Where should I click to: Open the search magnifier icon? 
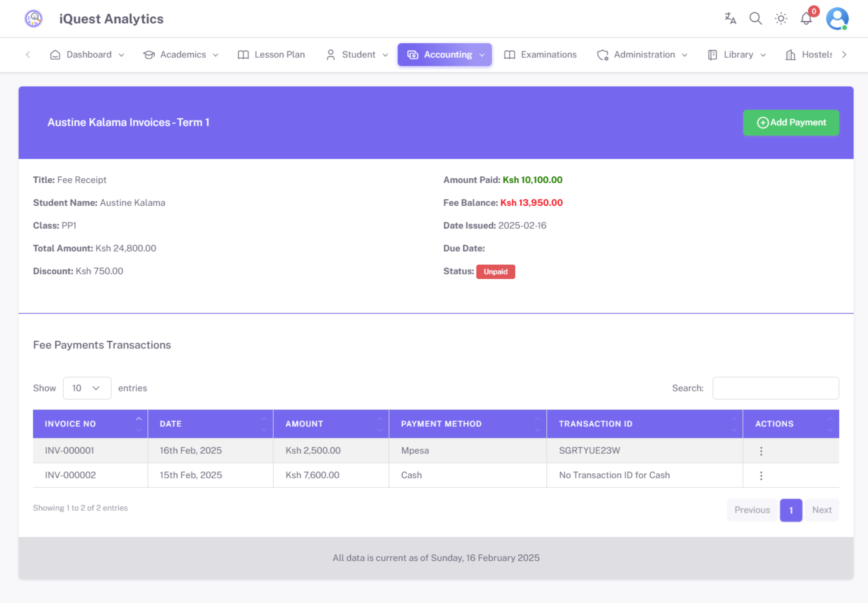[x=755, y=18]
